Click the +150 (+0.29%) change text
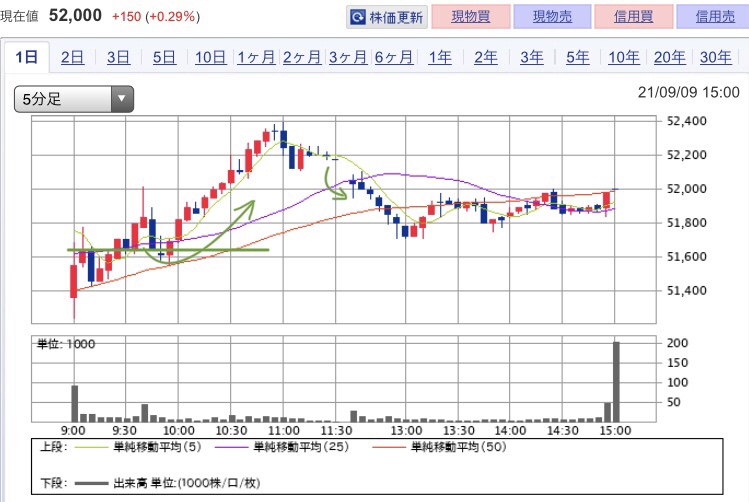This screenshot has height=502, width=749. 156,17
